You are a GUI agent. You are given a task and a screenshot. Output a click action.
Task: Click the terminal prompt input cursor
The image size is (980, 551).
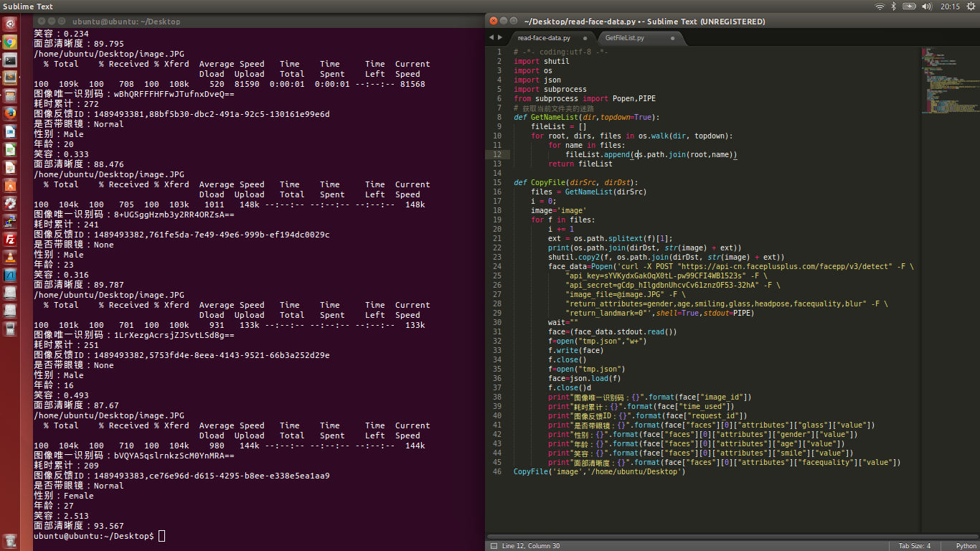pos(162,536)
